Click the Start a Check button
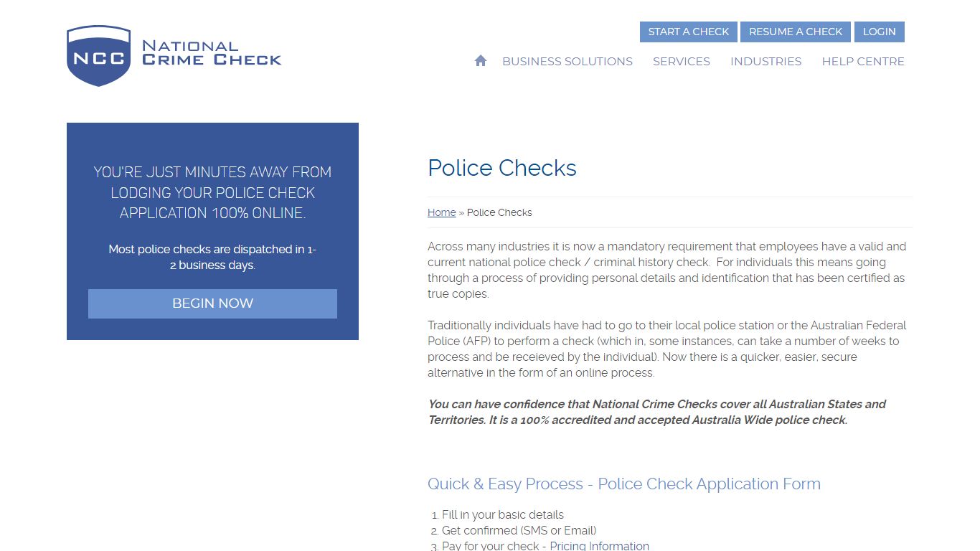 689,32
